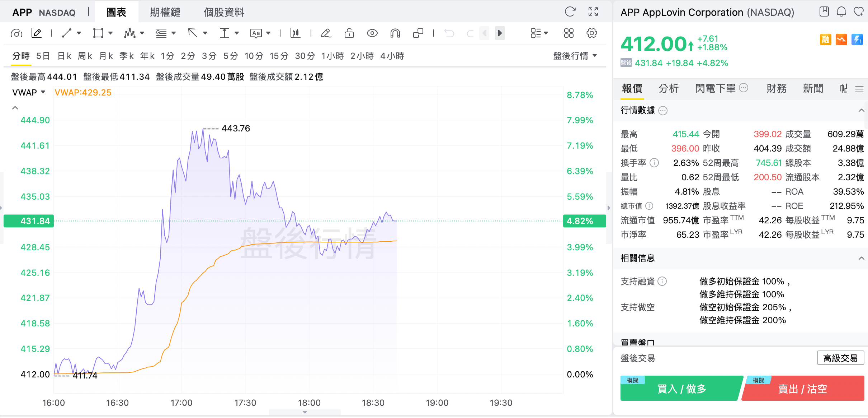Open the chart settings gear icon
Viewport: 868px width, 418px height.
click(x=592, y=33)
